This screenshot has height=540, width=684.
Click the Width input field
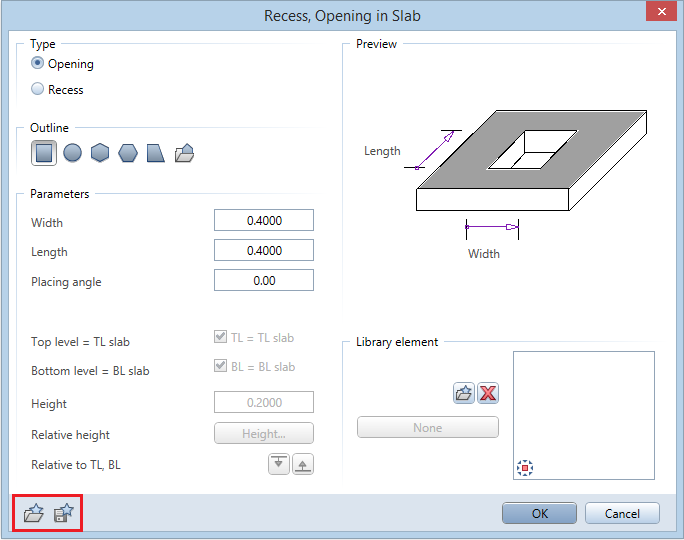click(x=264, y=220)
